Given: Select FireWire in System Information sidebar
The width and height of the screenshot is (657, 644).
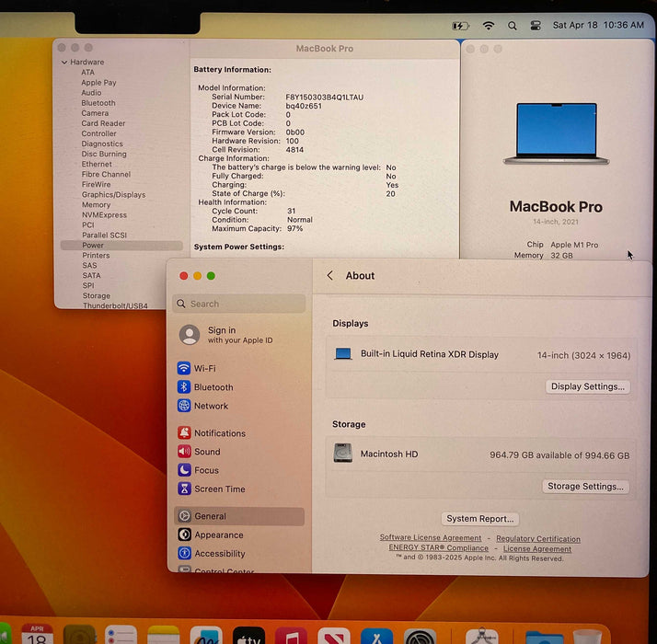Looking at the screenshot, I should coord(97,184).
